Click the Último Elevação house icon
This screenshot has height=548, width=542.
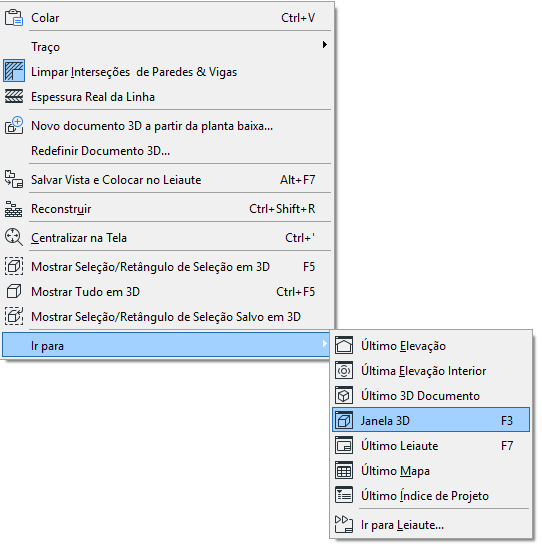point(344,345)
